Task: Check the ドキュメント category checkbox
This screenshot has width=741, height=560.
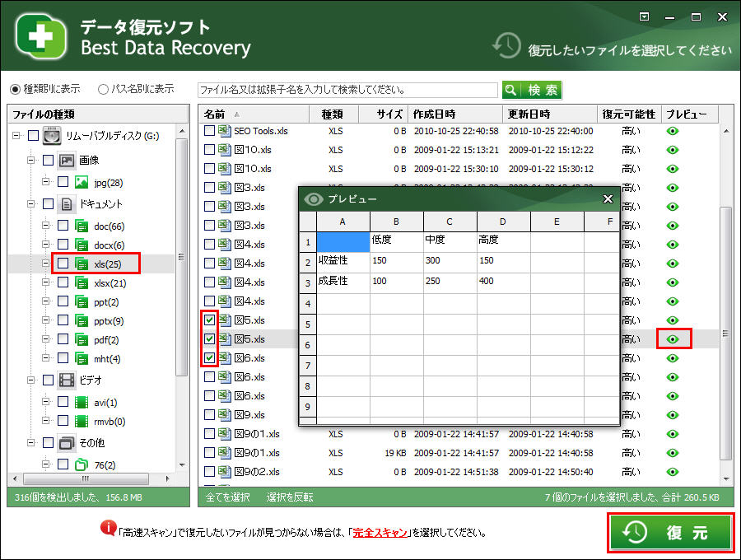Action: tap(49, 203)
